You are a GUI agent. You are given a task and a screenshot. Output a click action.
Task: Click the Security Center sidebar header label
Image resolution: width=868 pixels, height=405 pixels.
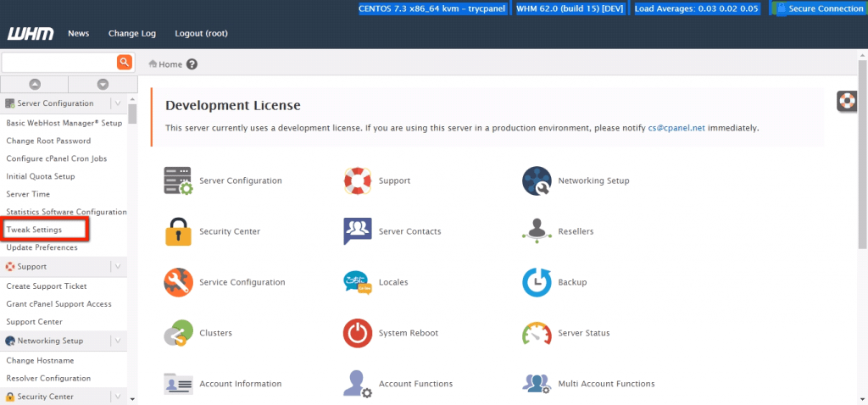(x=46, y=397)
